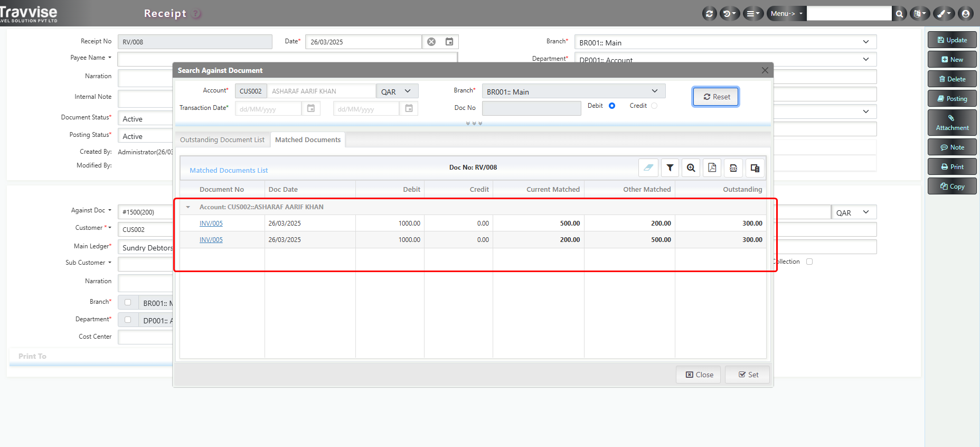Open the Against Doc label dropdown
The width and height of the screenshot is (980, 447).
pos(91,210)
